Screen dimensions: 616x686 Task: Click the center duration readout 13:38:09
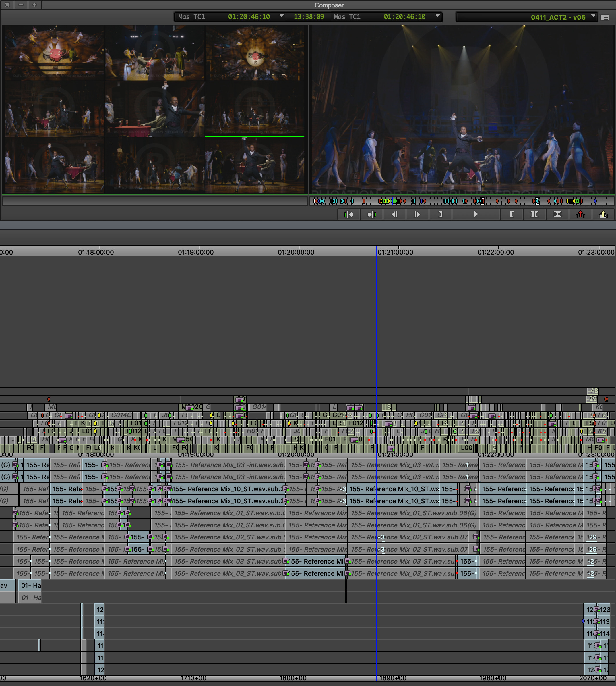(309, 17)
